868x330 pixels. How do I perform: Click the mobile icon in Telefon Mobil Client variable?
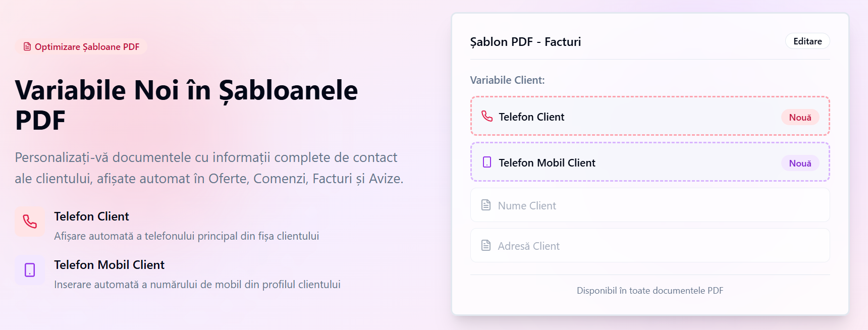tap(486, 162)
